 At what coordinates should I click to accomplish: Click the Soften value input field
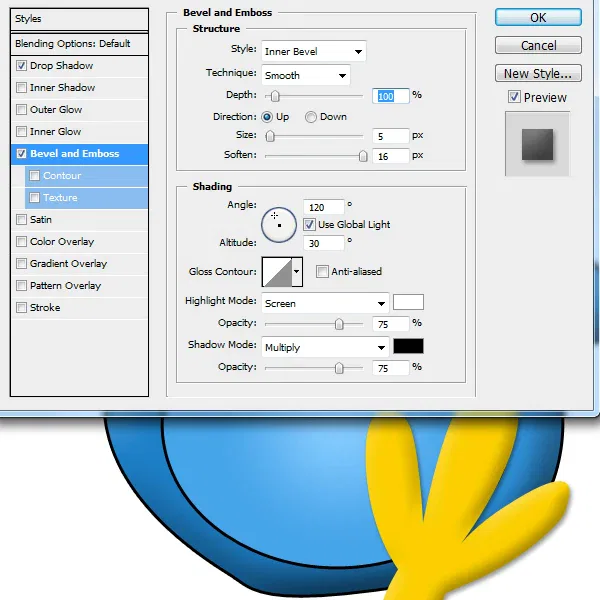[390, 157]
